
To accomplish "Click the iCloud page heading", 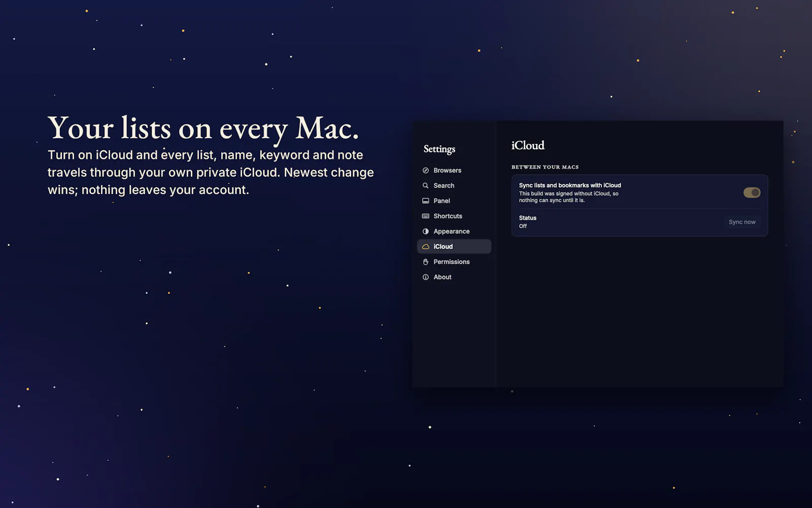I will coord(528,145).
